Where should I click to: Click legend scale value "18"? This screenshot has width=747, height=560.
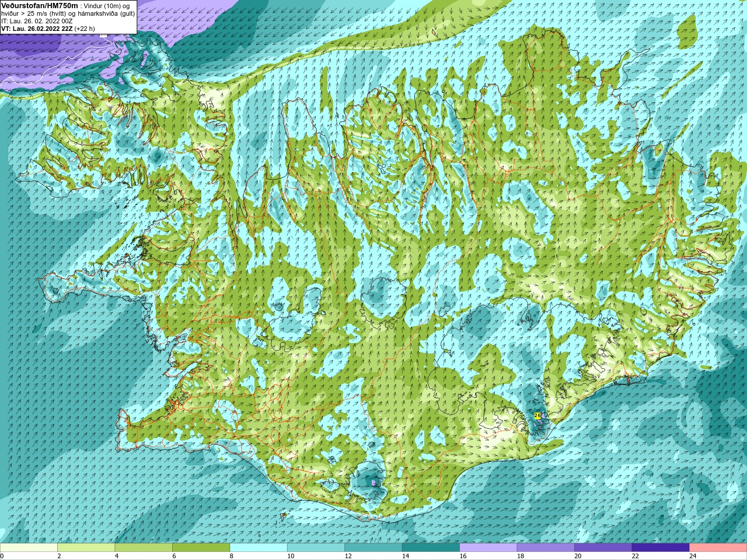(521, 556)
